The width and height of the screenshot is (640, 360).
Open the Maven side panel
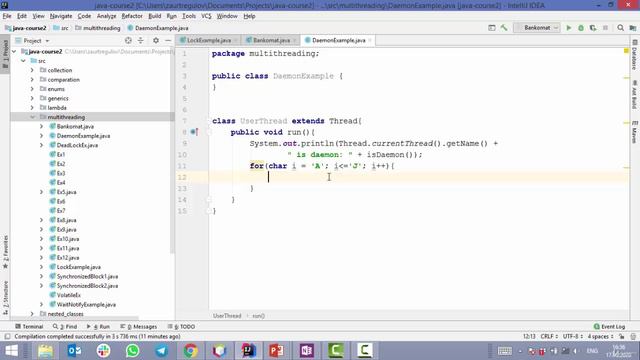[635, 131]
